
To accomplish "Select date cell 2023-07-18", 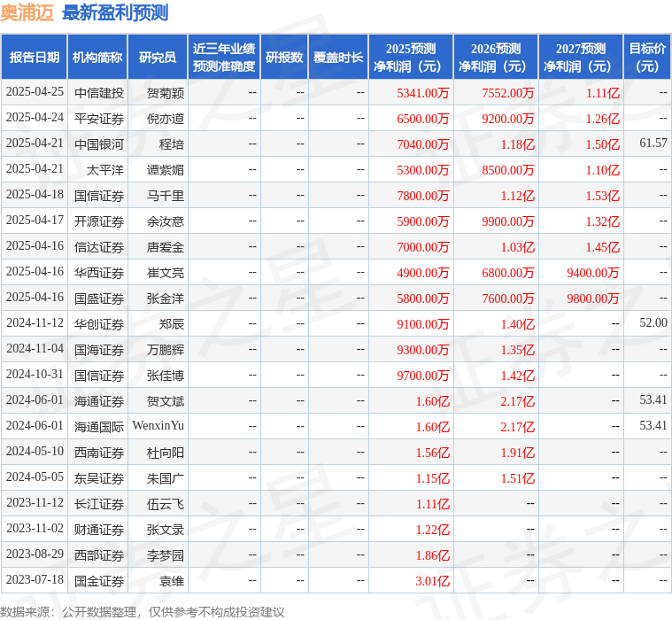I will point(35,580).
